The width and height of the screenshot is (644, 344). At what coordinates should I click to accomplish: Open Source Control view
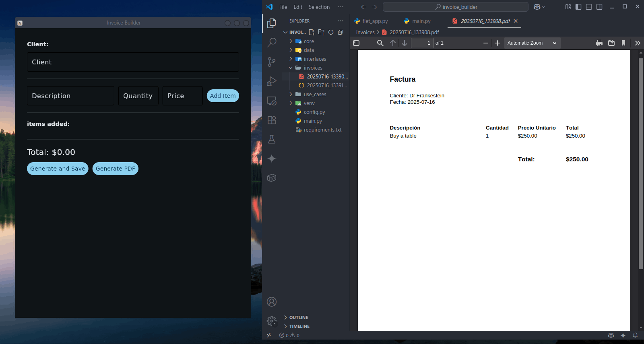tap(272, 62)
